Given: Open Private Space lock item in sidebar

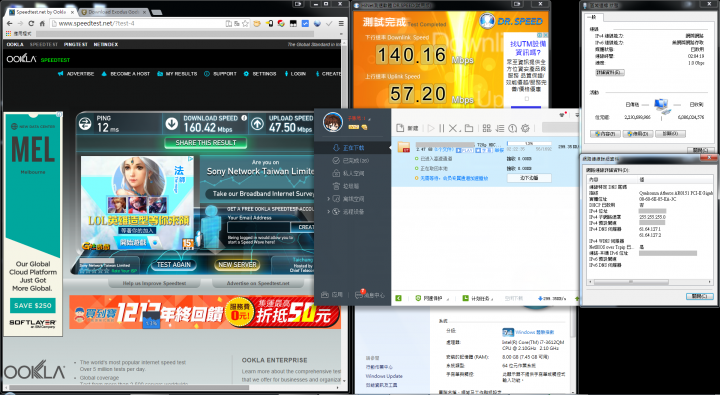Looking at the screenshot, I should click(348, 174).
